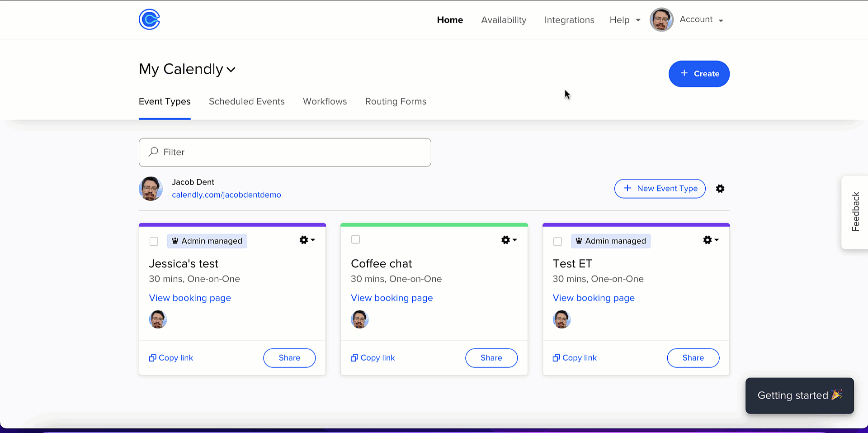Click Jacob Dent's avatar beside profile link
Image resolution: width=868 pixels, height=433 pixels.
pyautogui.click(x=151, y=189)
